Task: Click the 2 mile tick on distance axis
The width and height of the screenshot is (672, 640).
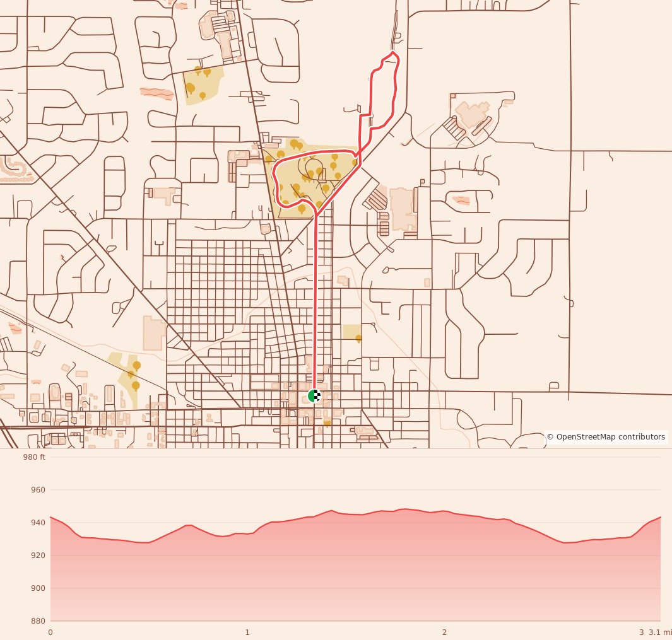Action: [444, 632]
